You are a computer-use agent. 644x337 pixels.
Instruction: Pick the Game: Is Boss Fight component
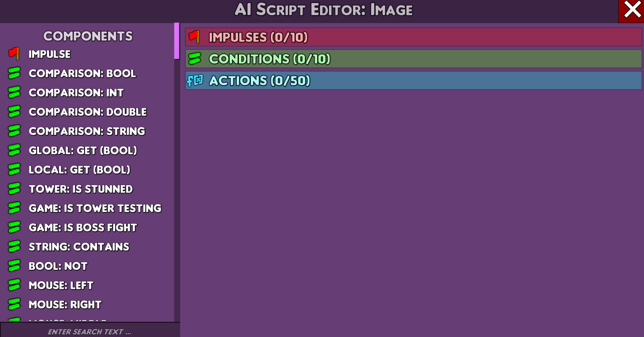(x=83, y=228)
